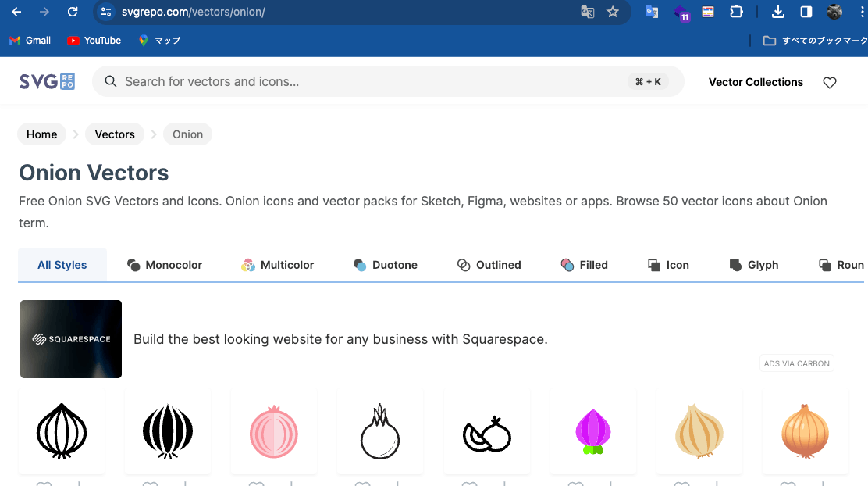Click the SVG Repo logo
This screenshot has width=868, height=486.
[47, 81]
